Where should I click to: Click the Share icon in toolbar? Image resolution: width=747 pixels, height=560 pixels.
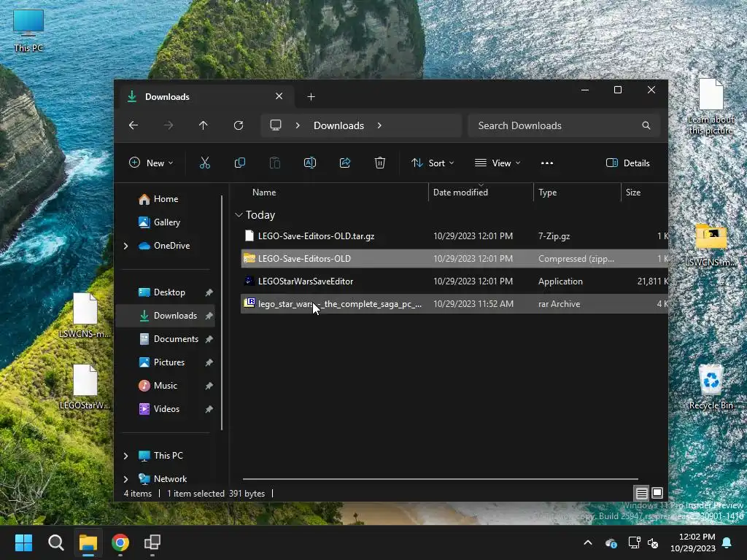click(345, 163)
